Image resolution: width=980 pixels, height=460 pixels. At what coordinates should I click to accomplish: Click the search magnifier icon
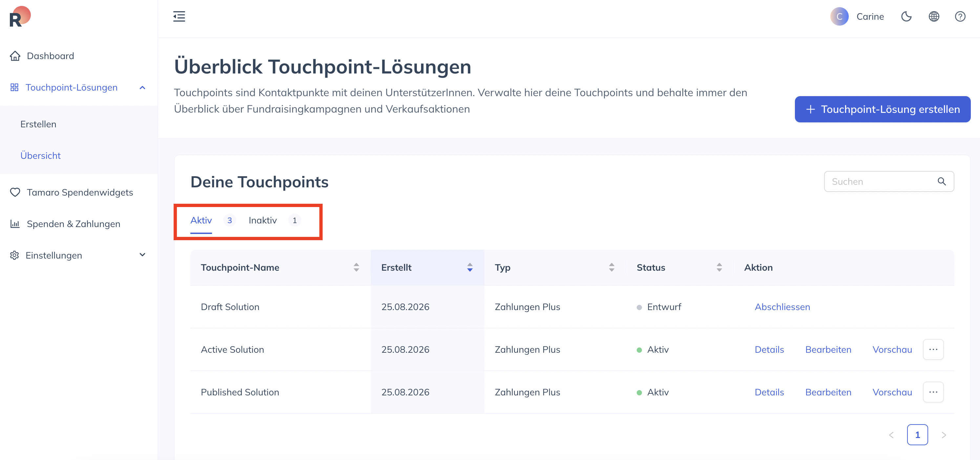[942, 181]
